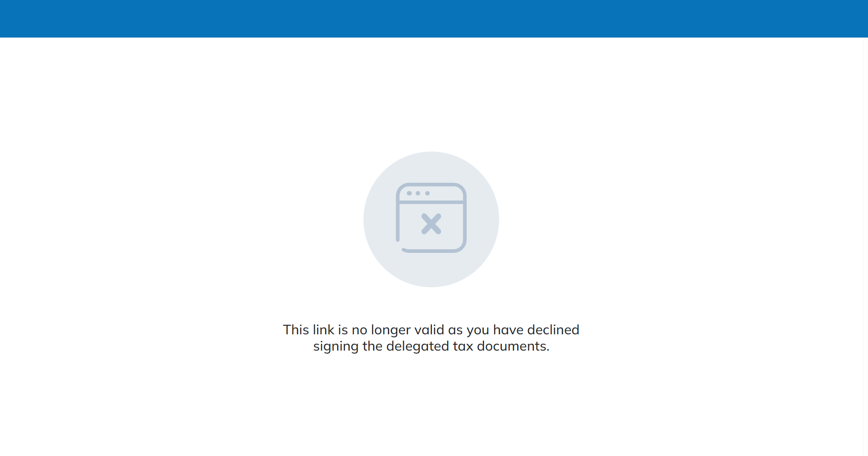Click the X mark inside the window icon
The width and height of the screenshot is (868, 456).
[x=431, y=224]
